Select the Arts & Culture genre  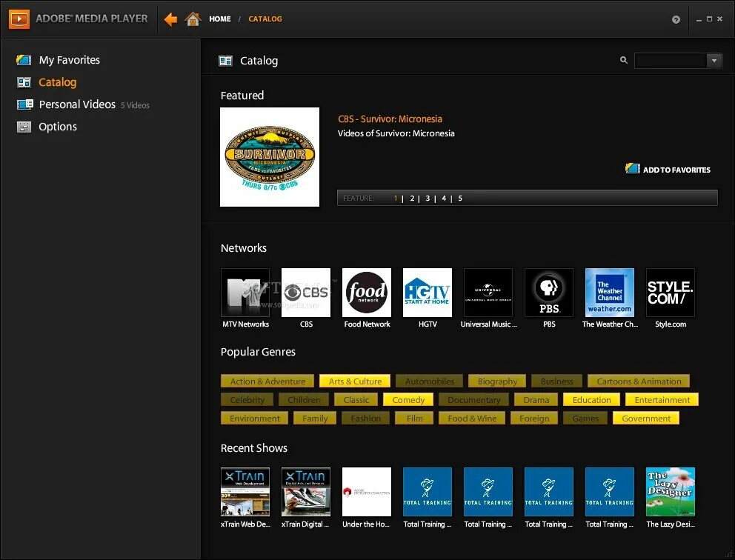click(355, 381)
